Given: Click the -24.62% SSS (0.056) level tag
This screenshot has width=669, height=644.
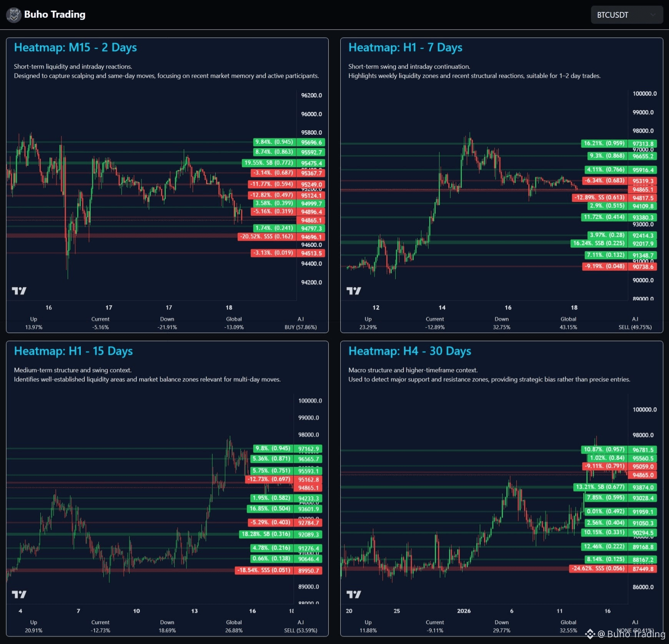Looking at the screenshot, I should tap(598, 568).
